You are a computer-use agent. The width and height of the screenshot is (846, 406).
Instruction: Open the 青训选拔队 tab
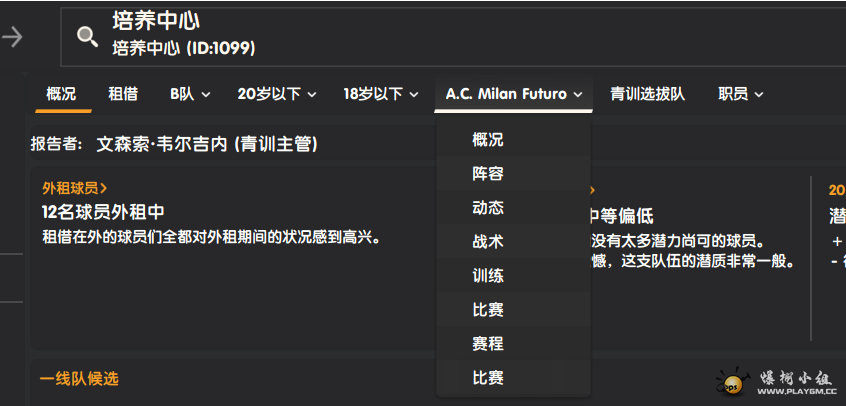tap(647, 94)
